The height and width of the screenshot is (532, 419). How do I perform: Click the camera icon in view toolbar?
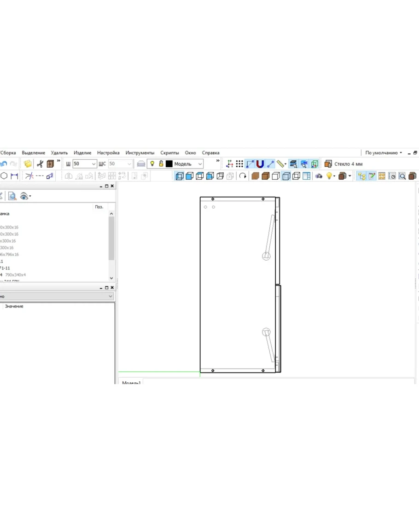coord(318,176)
